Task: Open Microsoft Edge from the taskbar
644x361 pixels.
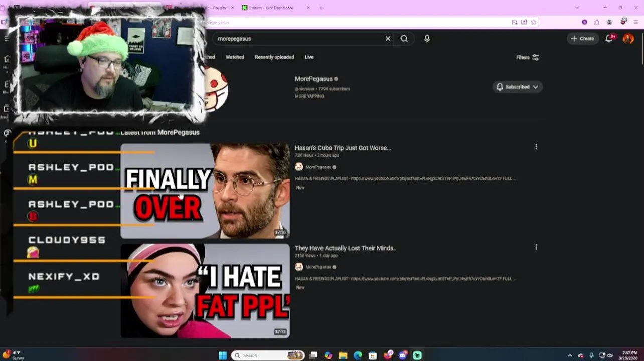Action: [358, 355]
